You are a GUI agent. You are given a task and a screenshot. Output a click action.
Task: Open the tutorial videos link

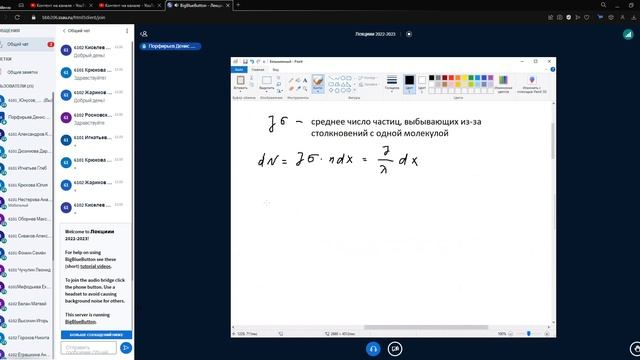point(95,266)
